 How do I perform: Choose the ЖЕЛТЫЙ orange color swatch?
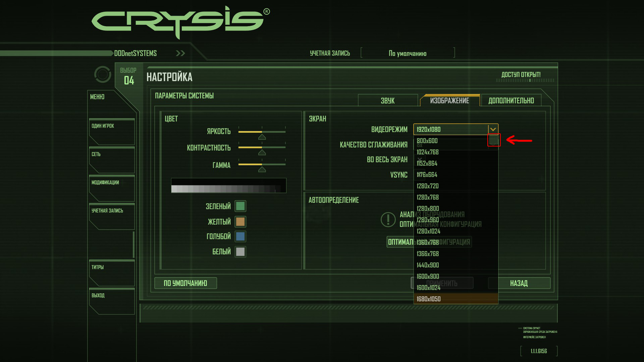[x=240, y=222]
